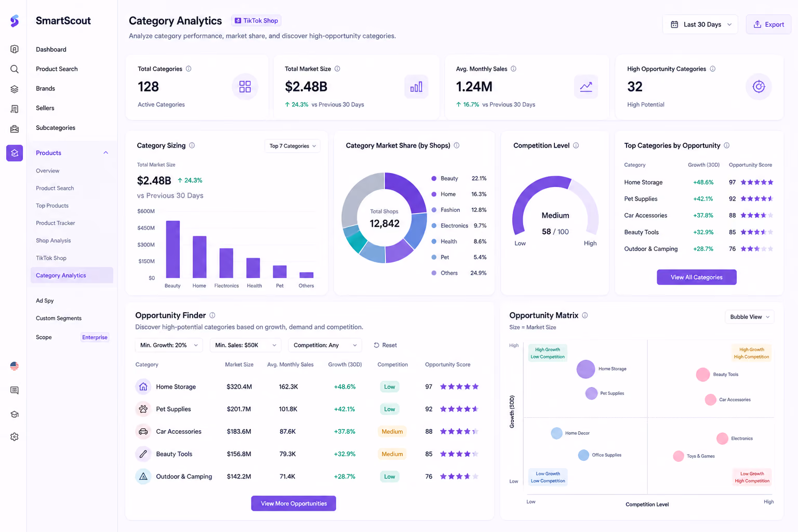Click info icon next to Avg. Monthly Sales
798x532 pixels.
(513, 69)
